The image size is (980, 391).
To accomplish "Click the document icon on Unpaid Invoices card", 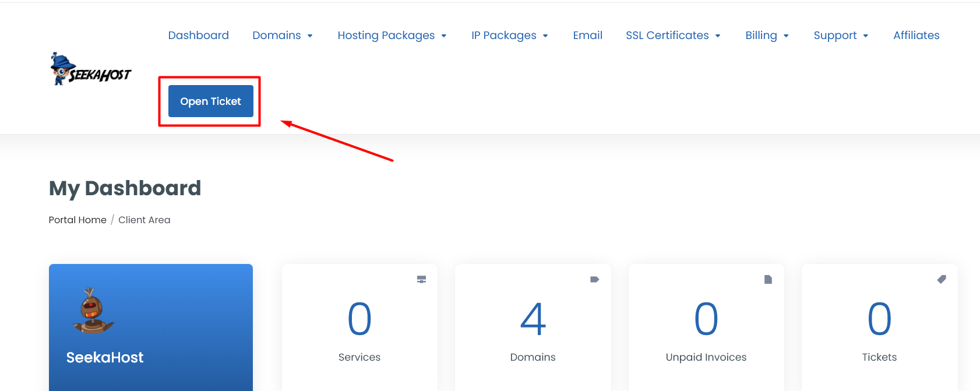I will pos(768,280).
